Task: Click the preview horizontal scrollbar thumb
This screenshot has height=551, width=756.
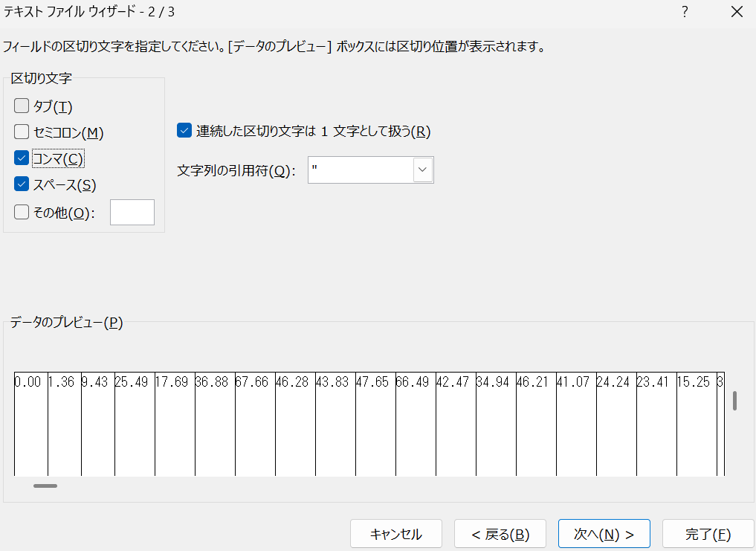Action: coord(45,486)
